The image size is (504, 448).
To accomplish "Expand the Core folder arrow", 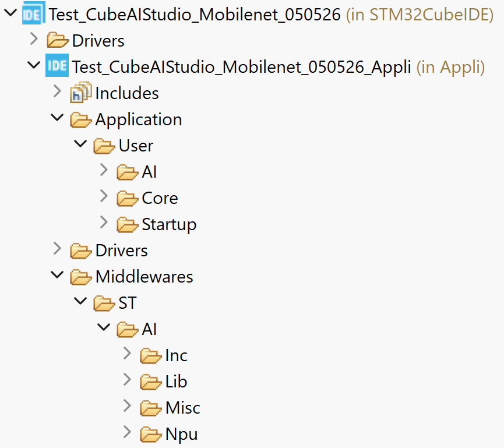I will tap(104, 196).
